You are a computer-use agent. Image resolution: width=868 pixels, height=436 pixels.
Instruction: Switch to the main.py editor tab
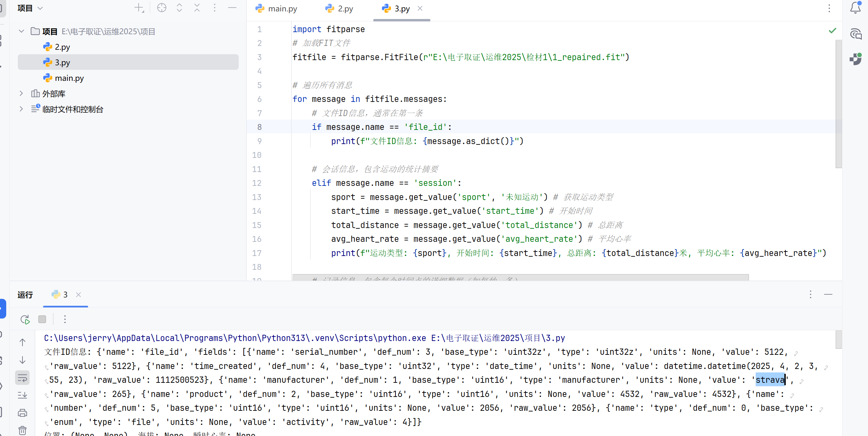point(276,9)
